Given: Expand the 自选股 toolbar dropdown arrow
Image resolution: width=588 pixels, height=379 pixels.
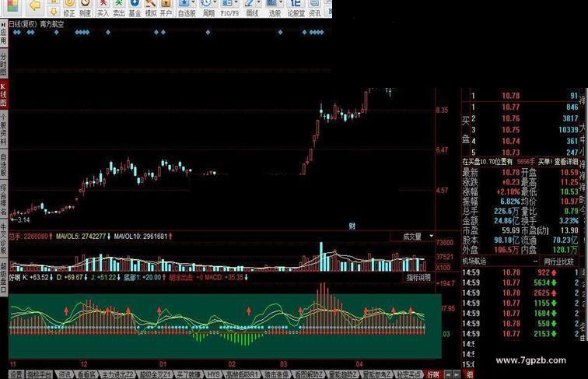Looking at the screenshot, I should point(193,3).
